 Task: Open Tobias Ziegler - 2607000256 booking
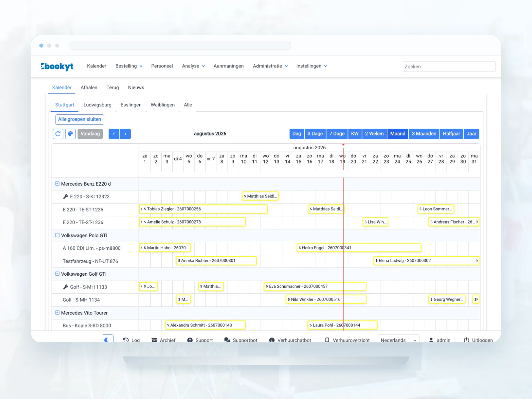[203, 209]
